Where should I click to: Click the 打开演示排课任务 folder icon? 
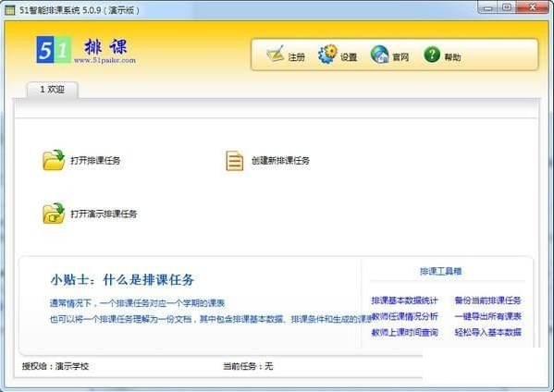pos(54,214)
